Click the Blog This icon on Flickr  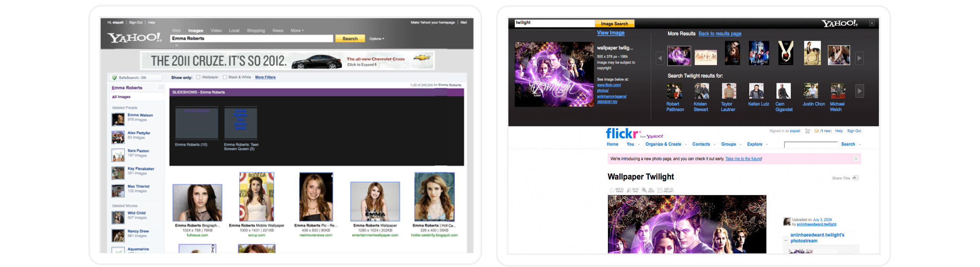pos(629,190)
